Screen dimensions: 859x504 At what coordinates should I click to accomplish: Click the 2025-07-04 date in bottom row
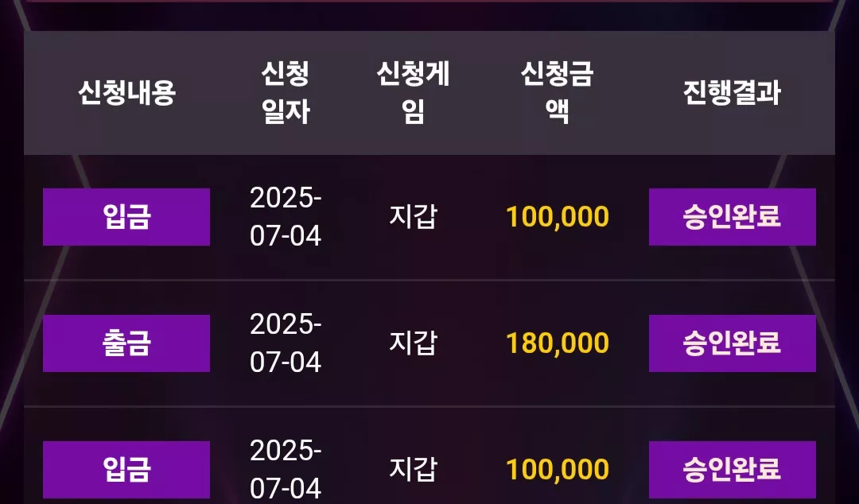point(286,470)
